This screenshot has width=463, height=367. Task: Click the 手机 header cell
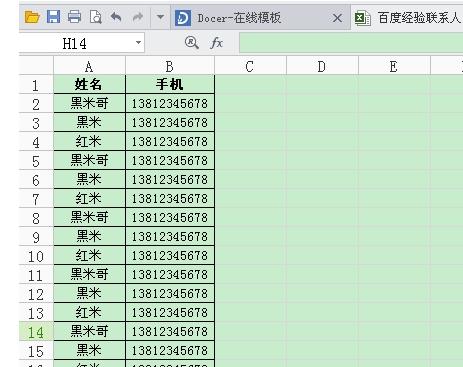pos(170,84)
